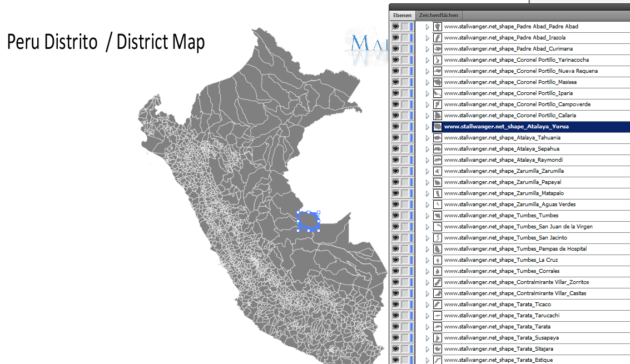The image size is (630, 364).
Task: Toggle visibility of Atalaya_Yurua layer
Action: (395, 127)
